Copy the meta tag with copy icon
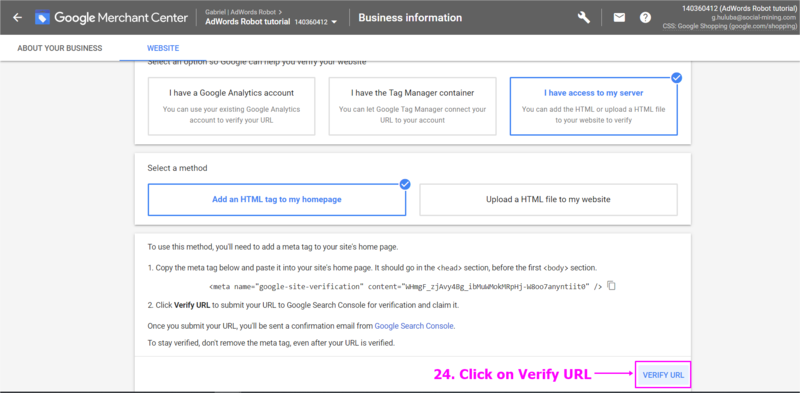The height and width of the screenshot is (393, 800). click(x=612, y=286)
